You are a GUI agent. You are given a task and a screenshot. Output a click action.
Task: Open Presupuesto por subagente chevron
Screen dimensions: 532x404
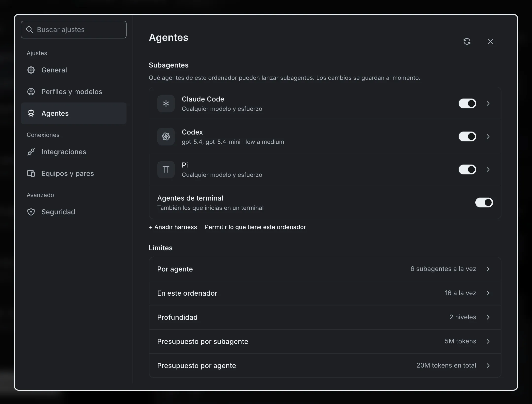click(x=488, y=341)
